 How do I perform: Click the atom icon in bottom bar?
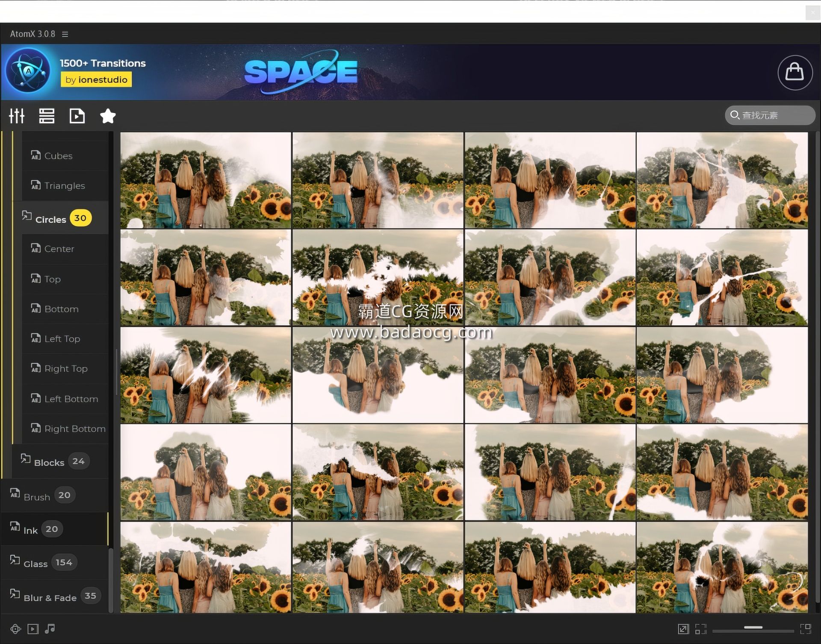point(15,629)
